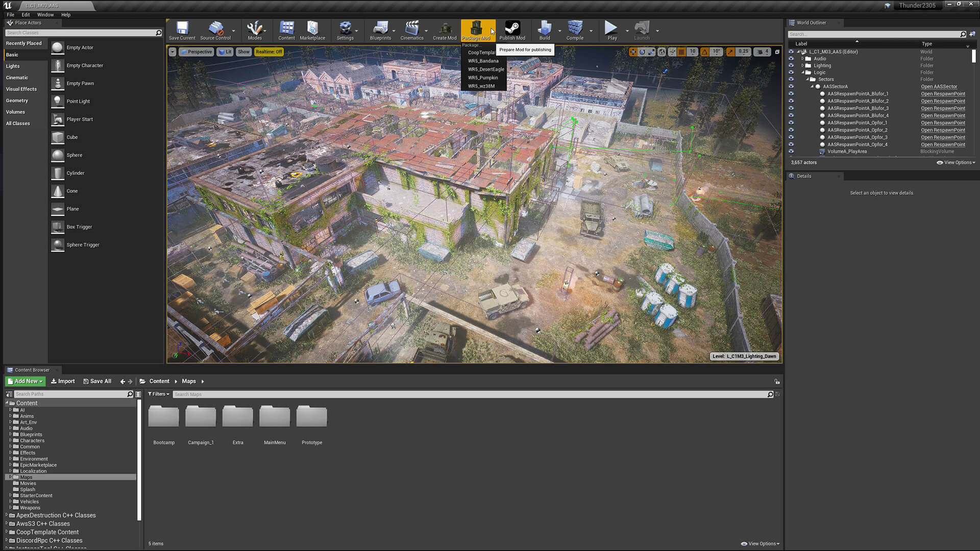Collapse the Logic folder in World Outliner
This screenshot has width=980, height=551.
(802, 72)
